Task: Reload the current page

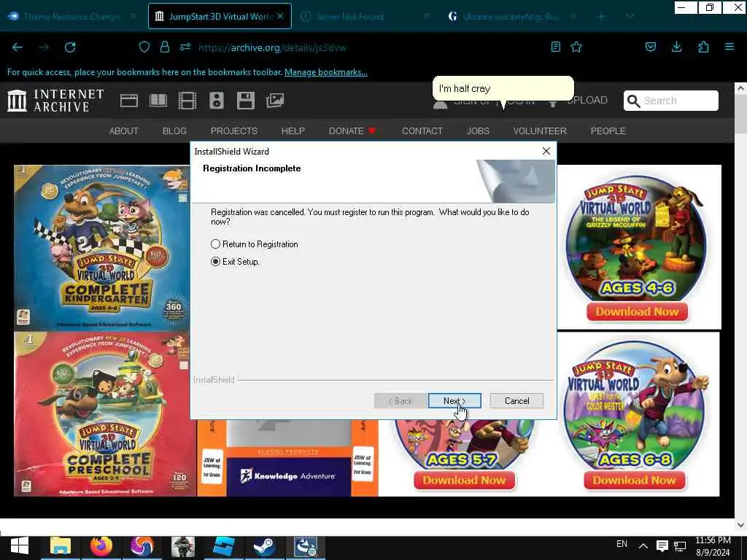Action: point(70,47)
